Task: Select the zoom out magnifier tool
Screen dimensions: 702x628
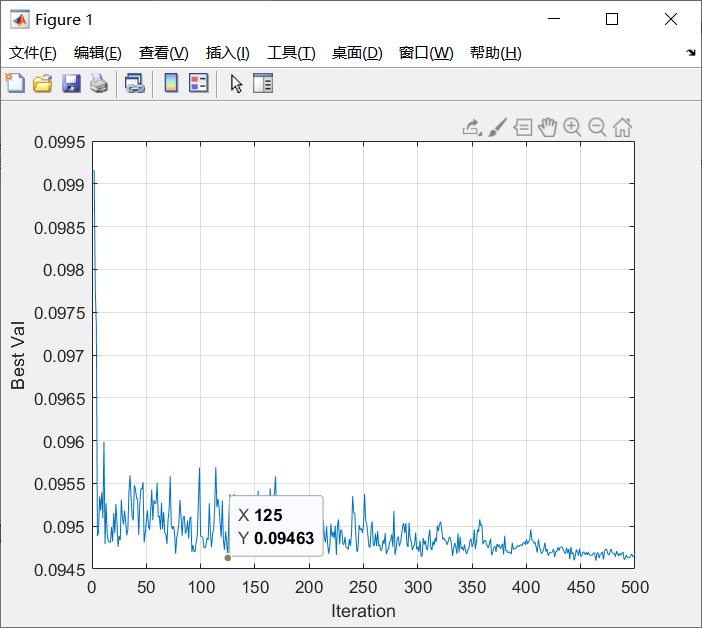Action: coord(597,128)
